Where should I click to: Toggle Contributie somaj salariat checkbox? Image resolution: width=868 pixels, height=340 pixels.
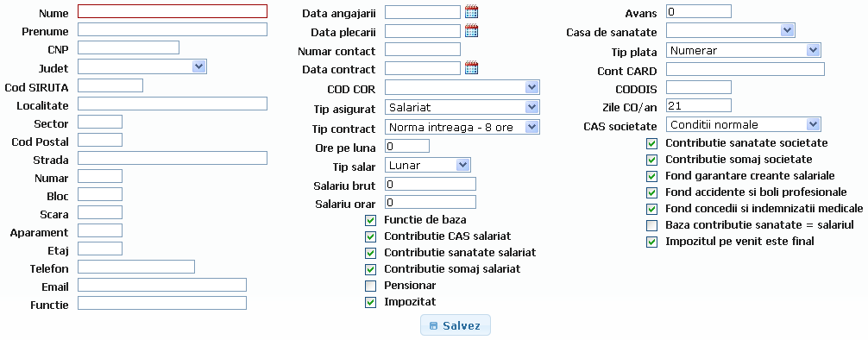370,270
